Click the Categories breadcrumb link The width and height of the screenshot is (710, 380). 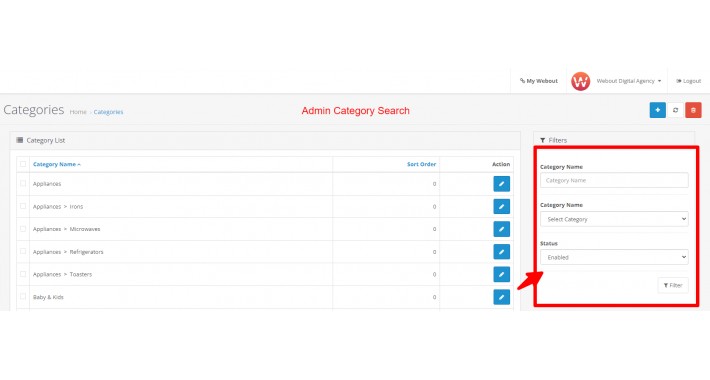pos(108,112)
